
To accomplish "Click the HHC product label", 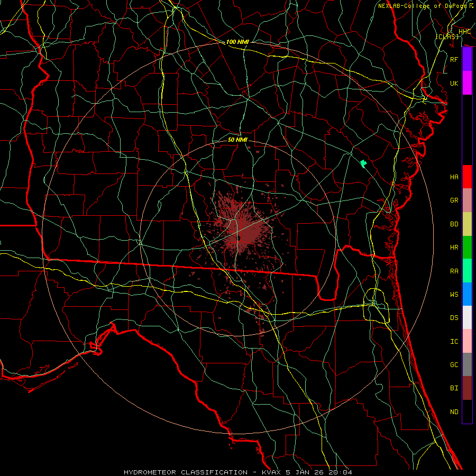I will point(464,32).
